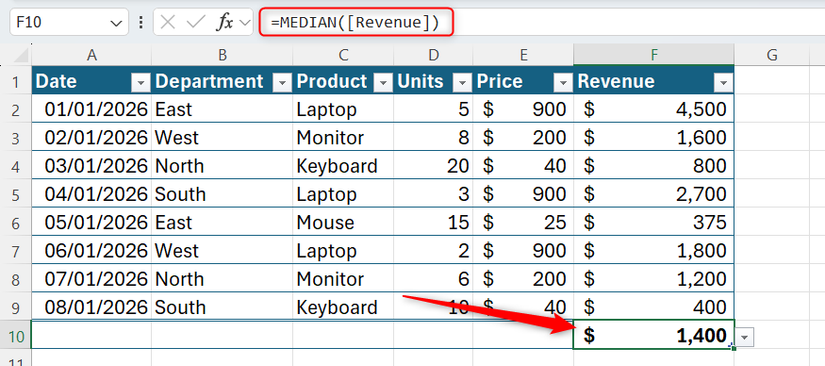Select column E header

(523, 55)
